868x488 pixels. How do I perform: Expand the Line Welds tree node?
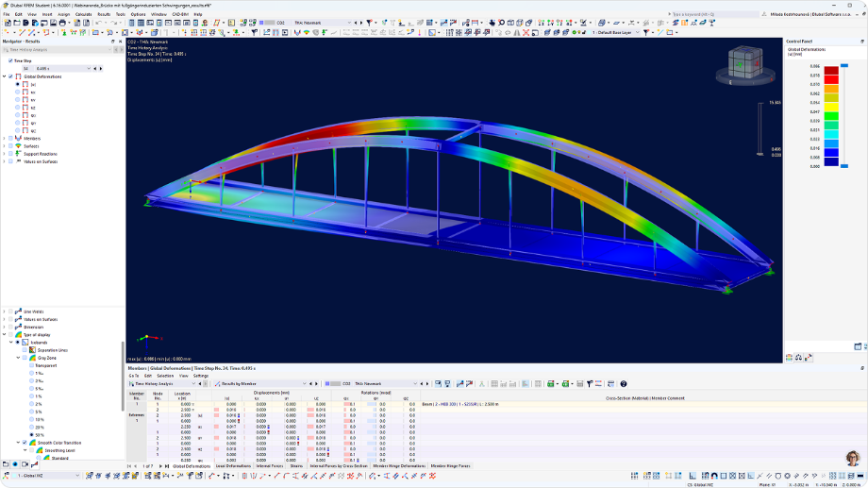(x=5, y=311)
